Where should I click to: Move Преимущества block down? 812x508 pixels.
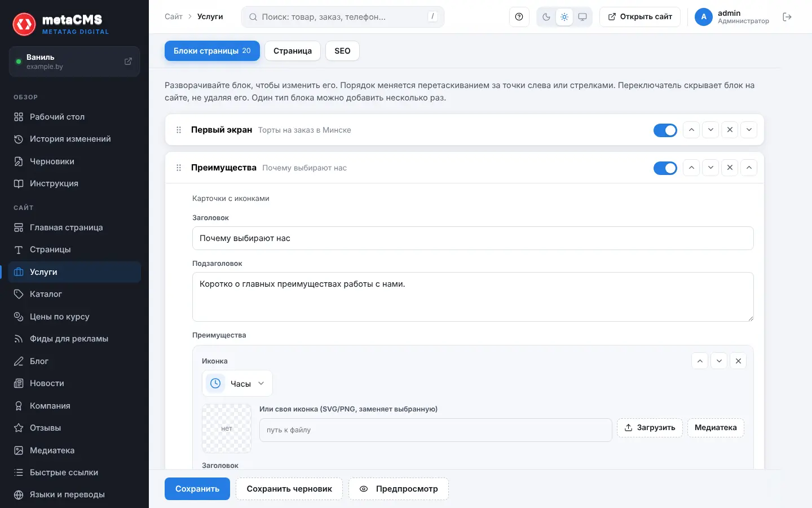click(x=710, y=168)
